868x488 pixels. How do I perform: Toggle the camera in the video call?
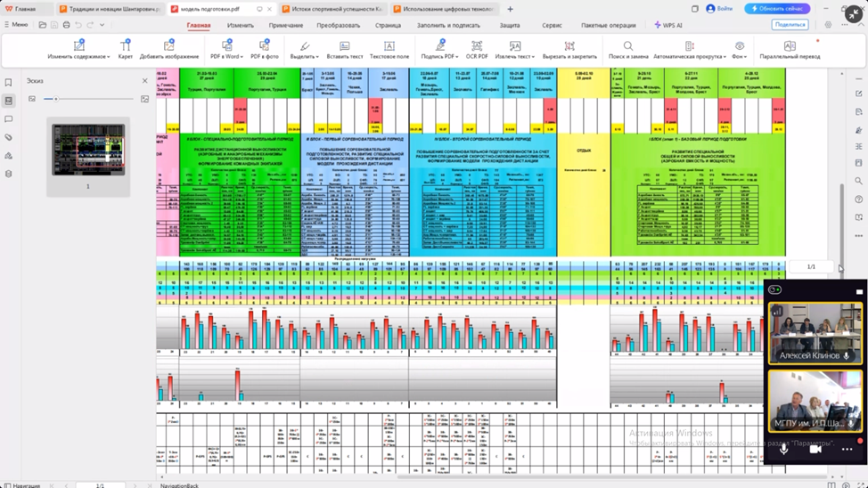[815, 450]
